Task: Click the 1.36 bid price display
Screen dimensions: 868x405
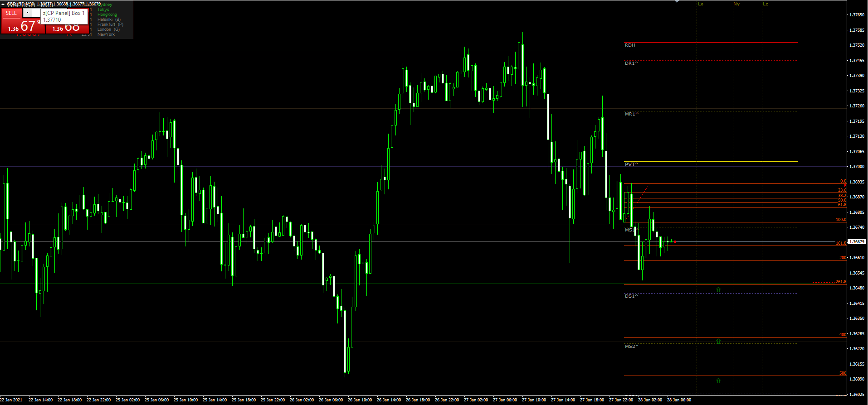Action: coord(23,27)
